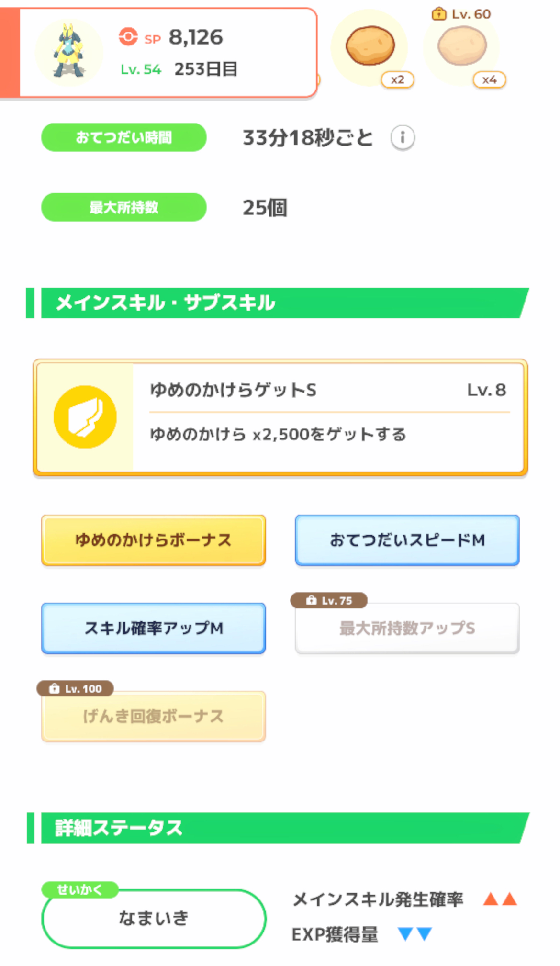Tap the Lucario portrait icon
Viewport: 560px width, 966px height.
tap(69, 52)
